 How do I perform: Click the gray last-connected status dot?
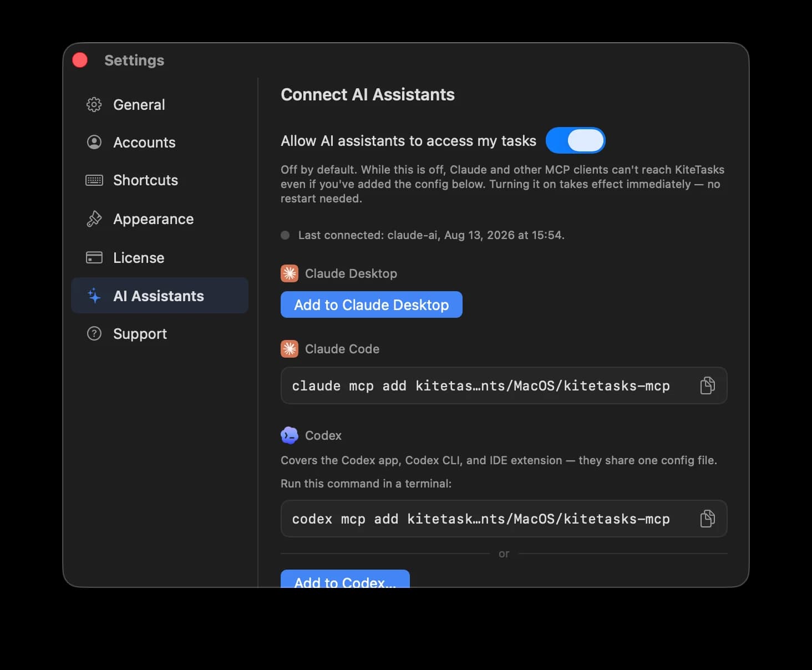coord(285,235)
